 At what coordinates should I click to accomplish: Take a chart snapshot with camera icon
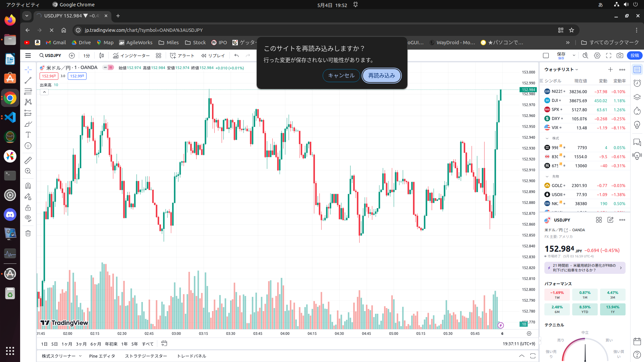tap(620, 56)
